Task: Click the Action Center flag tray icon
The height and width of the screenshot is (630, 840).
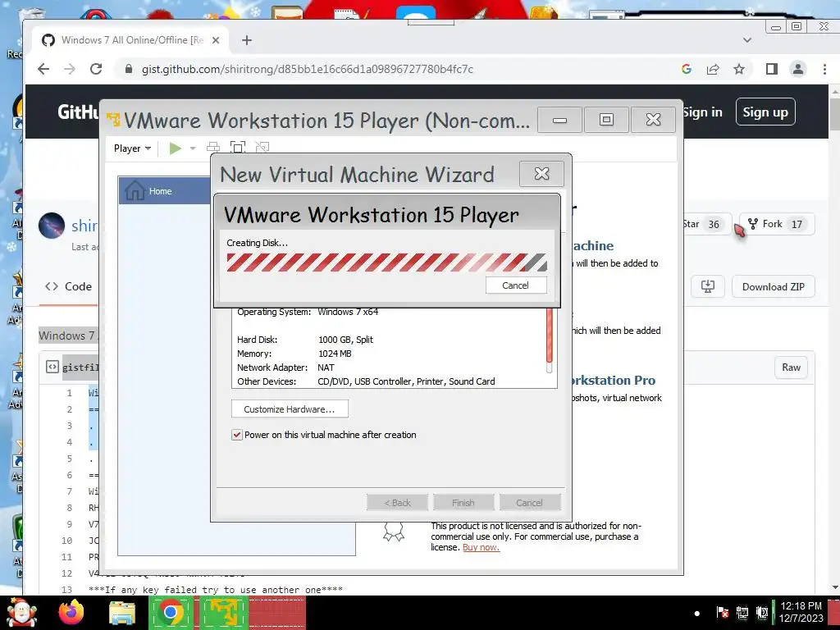Action: click(722, 613)
